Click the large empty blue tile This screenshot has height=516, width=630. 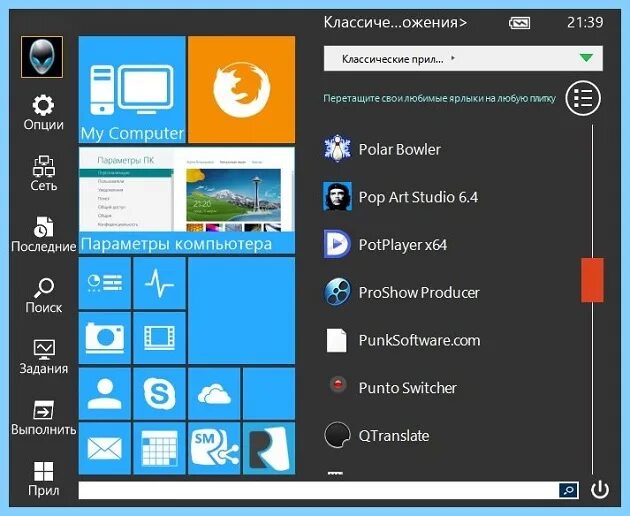pos(241,311)
